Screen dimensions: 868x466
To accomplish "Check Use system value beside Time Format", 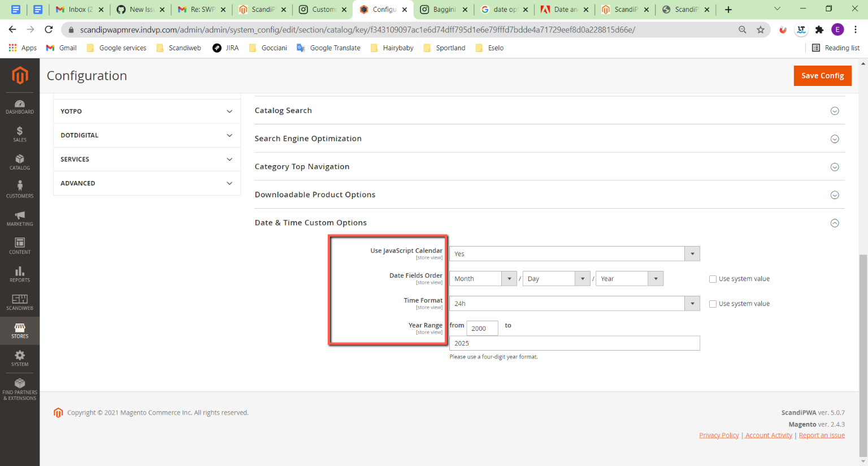I will click(713, 304).
